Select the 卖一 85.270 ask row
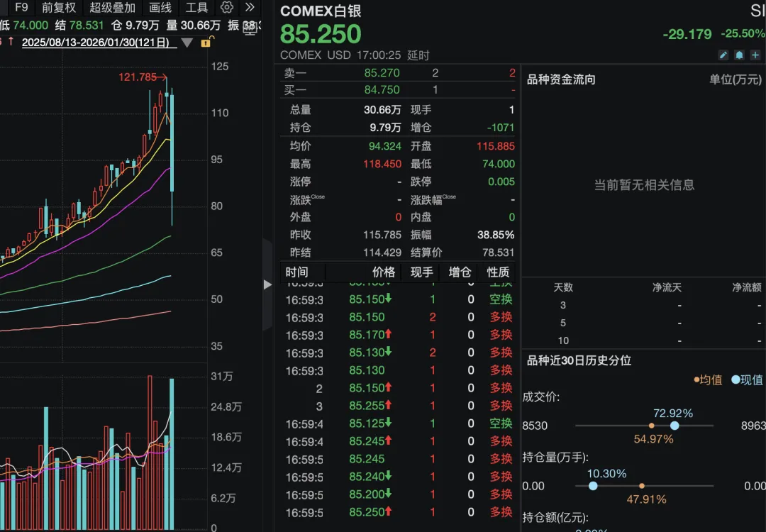The width and height of the screenshot is (766, 532). click(399, 73)
